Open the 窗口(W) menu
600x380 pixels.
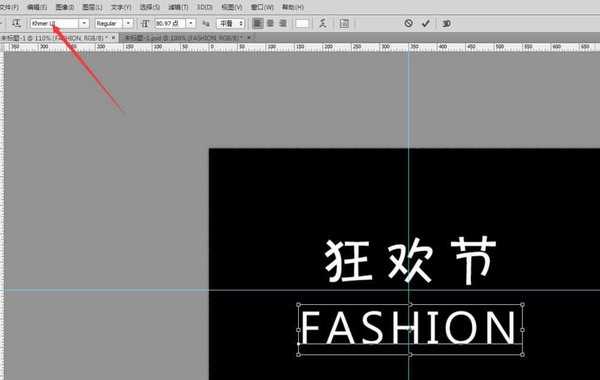pyautogui.click(x=262, y=7)
